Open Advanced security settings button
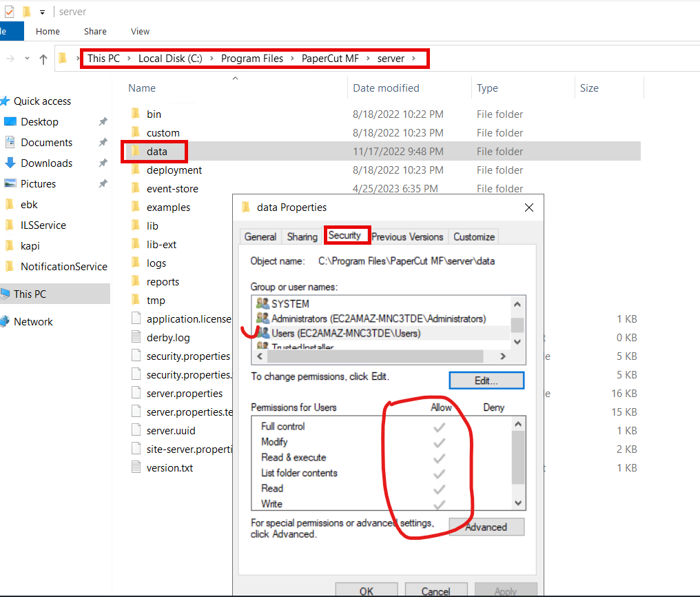 pyautogui.click(x=486, y=527)
